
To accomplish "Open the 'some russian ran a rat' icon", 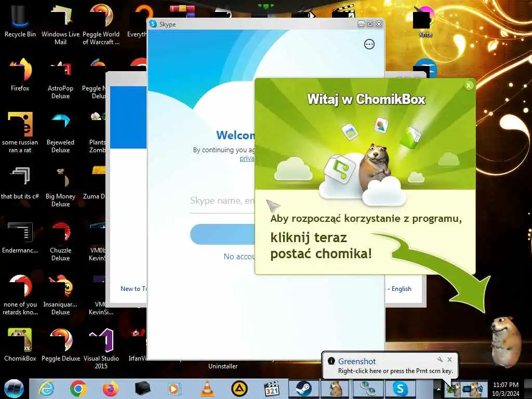I will point(20,132).
